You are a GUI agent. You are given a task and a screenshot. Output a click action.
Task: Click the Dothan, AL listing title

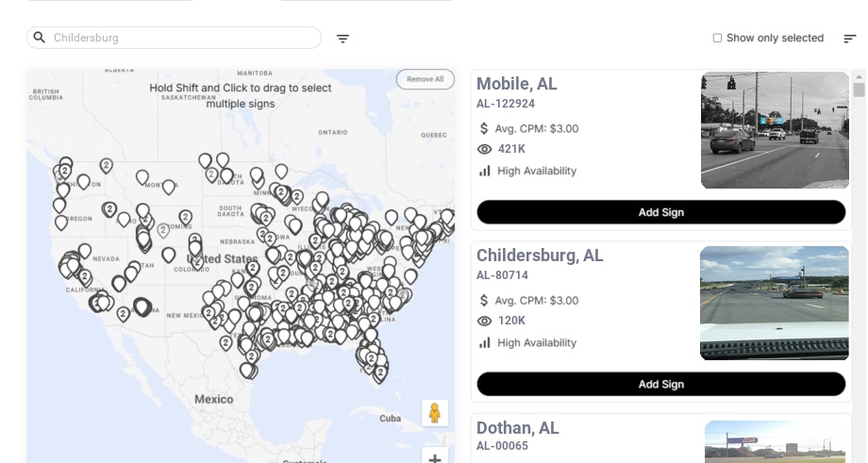click(518, 428)
